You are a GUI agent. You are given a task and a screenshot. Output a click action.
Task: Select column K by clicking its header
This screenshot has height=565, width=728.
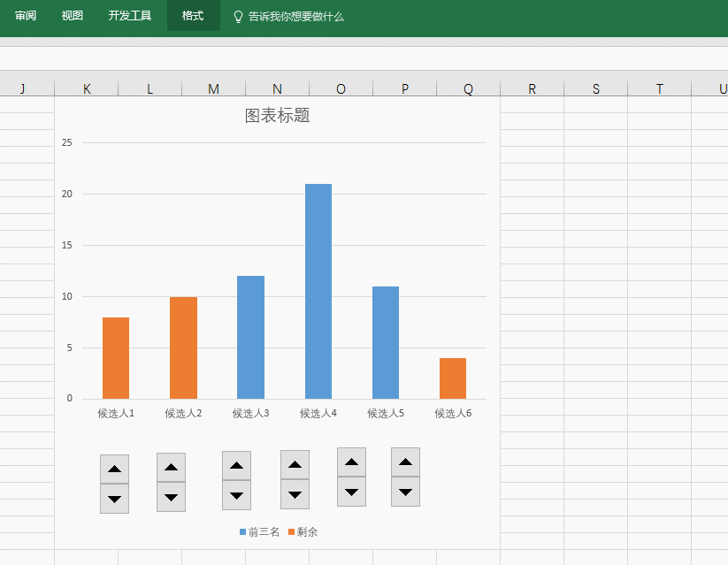tap(86, 88)
